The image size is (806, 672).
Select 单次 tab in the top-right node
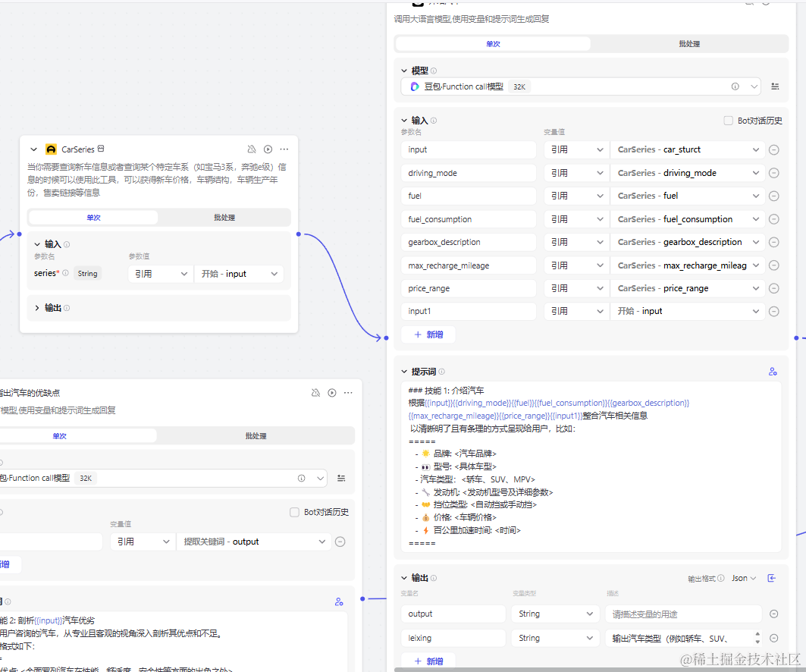493,44
